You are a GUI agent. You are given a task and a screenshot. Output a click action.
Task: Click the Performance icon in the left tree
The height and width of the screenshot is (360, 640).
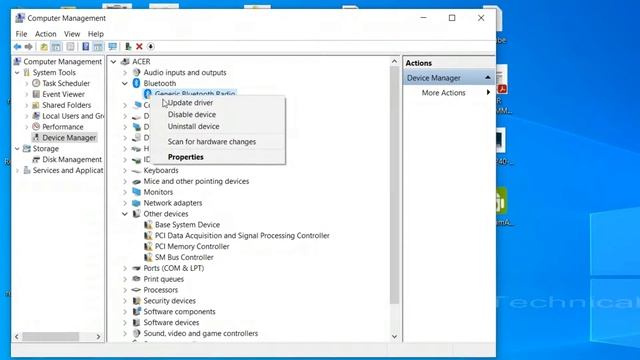tap(36, 127)
